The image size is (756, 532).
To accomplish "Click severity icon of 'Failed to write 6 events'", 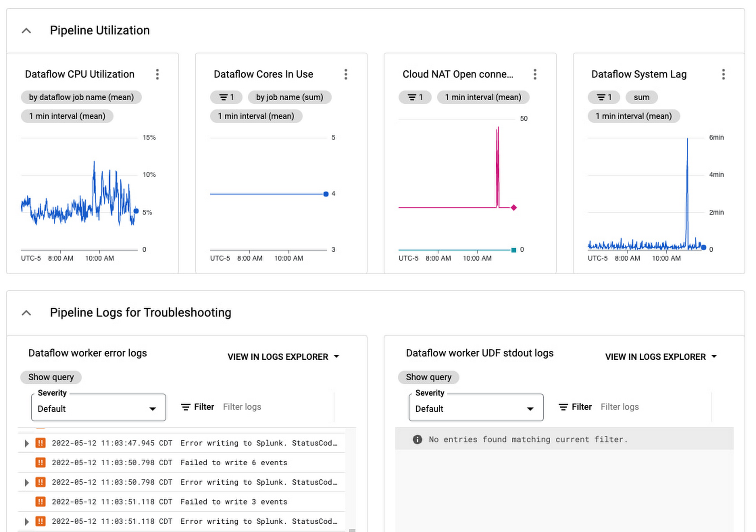I will pyautogui.click(x=40, y=463).
